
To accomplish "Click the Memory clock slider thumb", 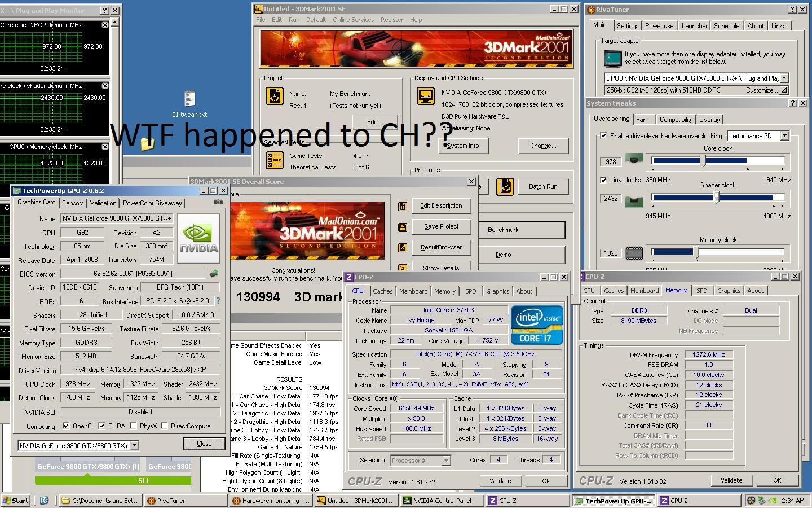I will [697, 252].
